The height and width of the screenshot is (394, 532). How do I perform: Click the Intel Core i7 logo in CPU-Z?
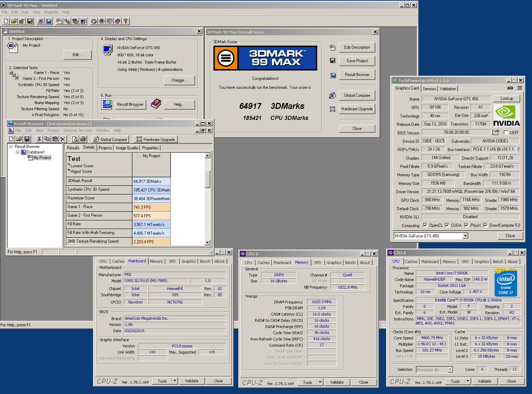click(506, 282)
